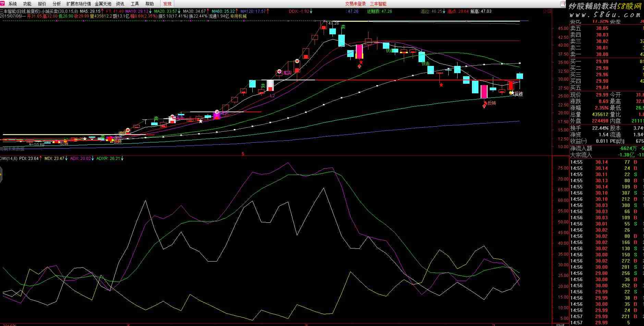Click the 14:56 trade row with volume 307

[x=607, y=193]
